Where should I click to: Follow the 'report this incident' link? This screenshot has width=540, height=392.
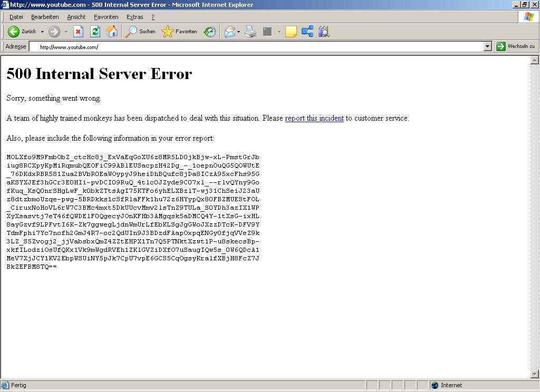[x=314, y=118]
